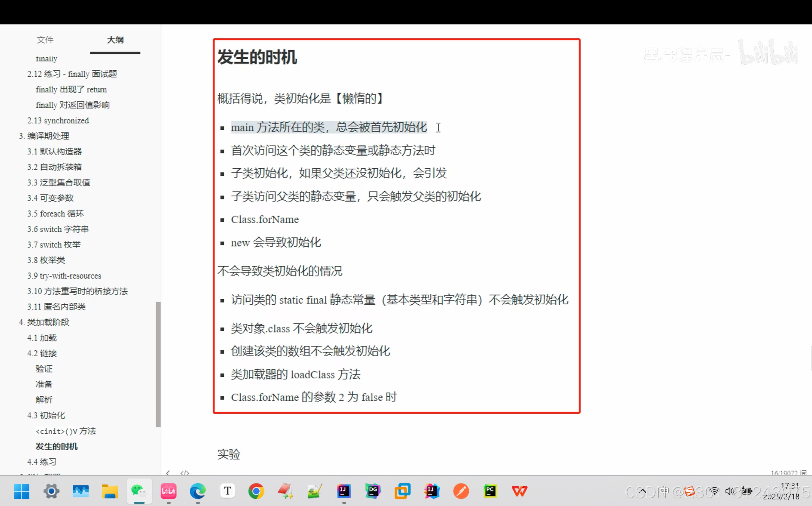Launch WPS Office from taskbar
Screen dimensions: 812x506
[x=519, y=491]
